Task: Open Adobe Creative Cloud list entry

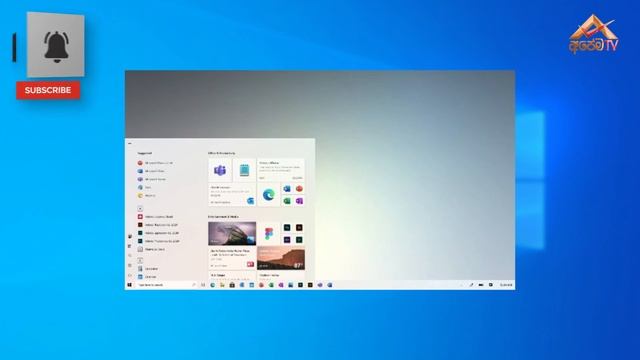Action: click(x=156, y=217)
